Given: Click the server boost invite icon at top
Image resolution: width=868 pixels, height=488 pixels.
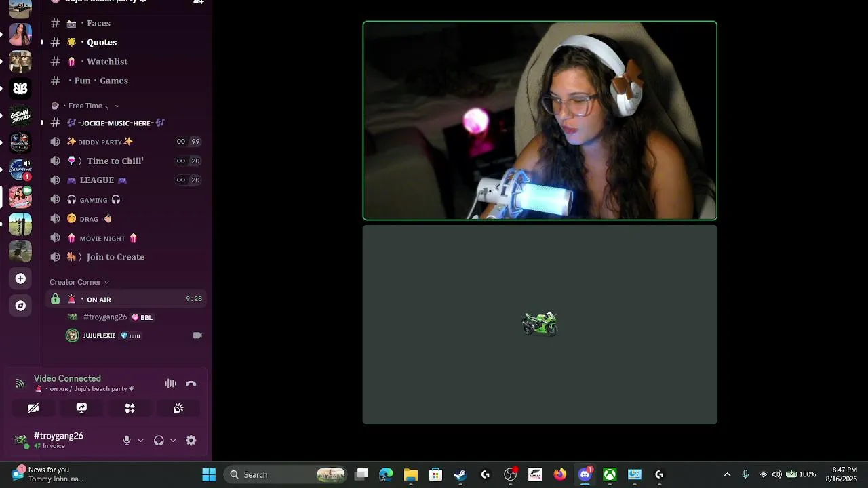Looking at the screenshot, I should coord(198,3).
